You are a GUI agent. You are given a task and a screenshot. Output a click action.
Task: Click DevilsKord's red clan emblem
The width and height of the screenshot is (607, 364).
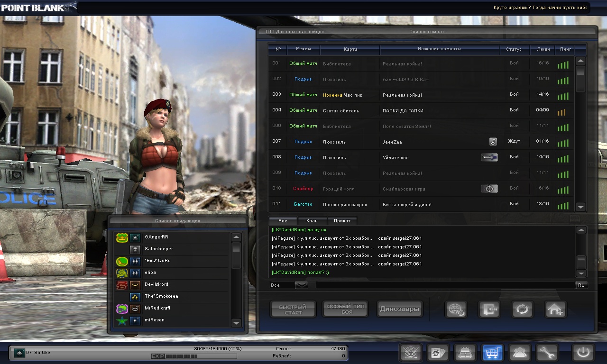(122, 284)
